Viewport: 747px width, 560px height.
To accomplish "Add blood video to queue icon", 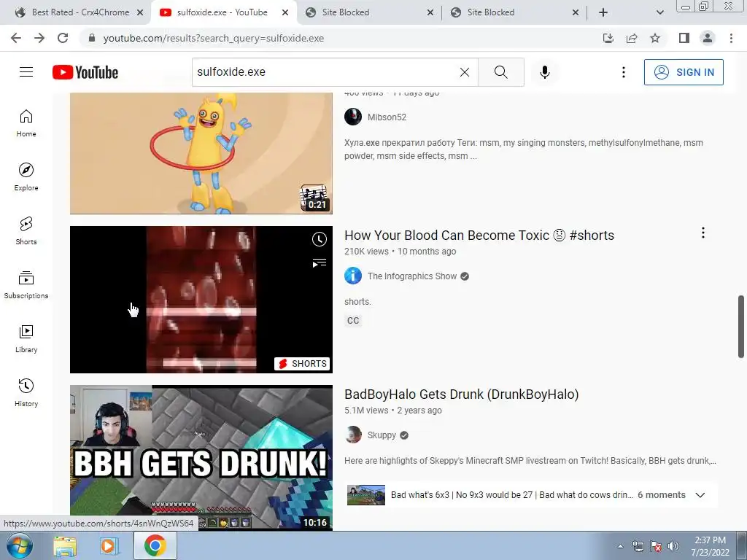I will coord(320,262).
